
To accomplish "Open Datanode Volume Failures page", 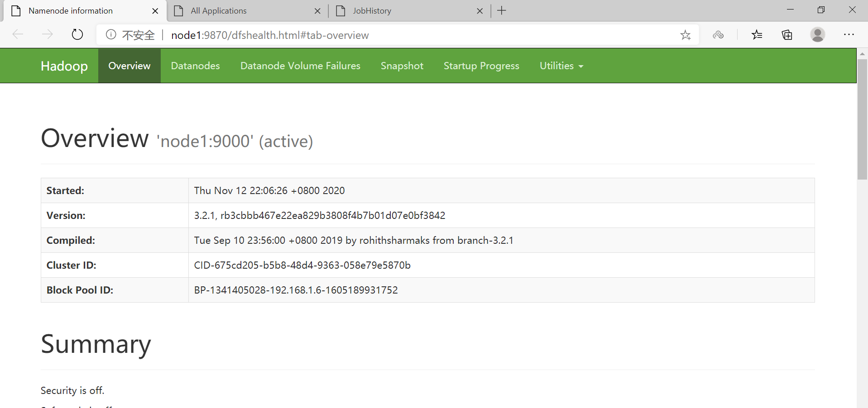I will (x=300, y=66).
